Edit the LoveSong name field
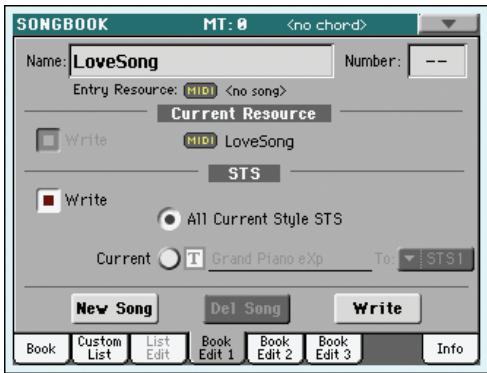Screen dimensions: 487x373 (201, 61)
